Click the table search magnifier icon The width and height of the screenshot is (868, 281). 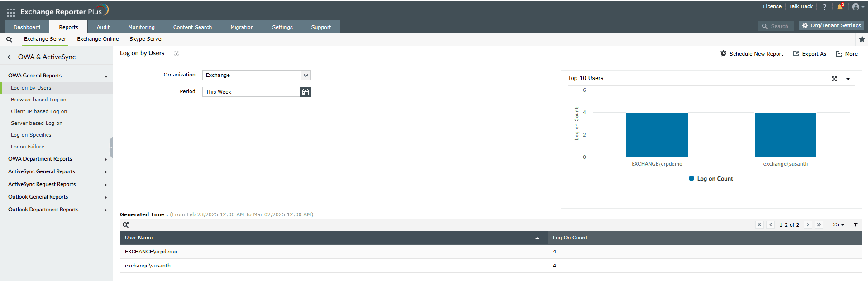click(126, 225)
